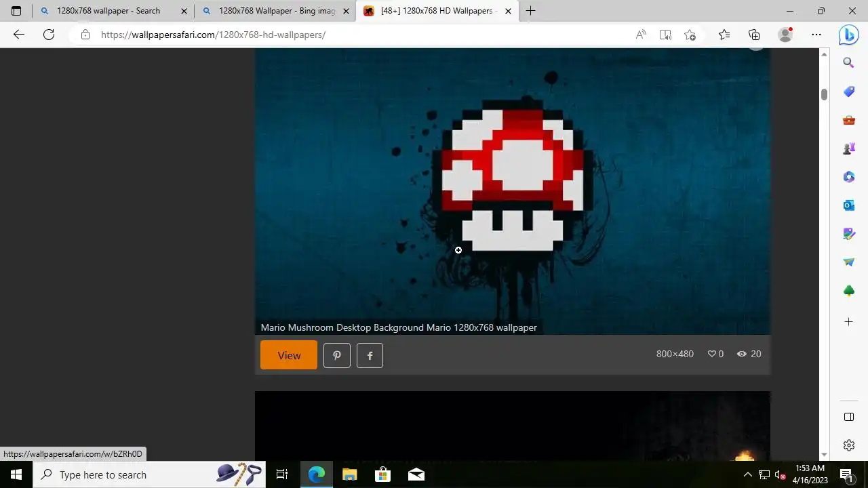
Task: Open the next wallpaper thumbnail below
Action: (513, 426)
